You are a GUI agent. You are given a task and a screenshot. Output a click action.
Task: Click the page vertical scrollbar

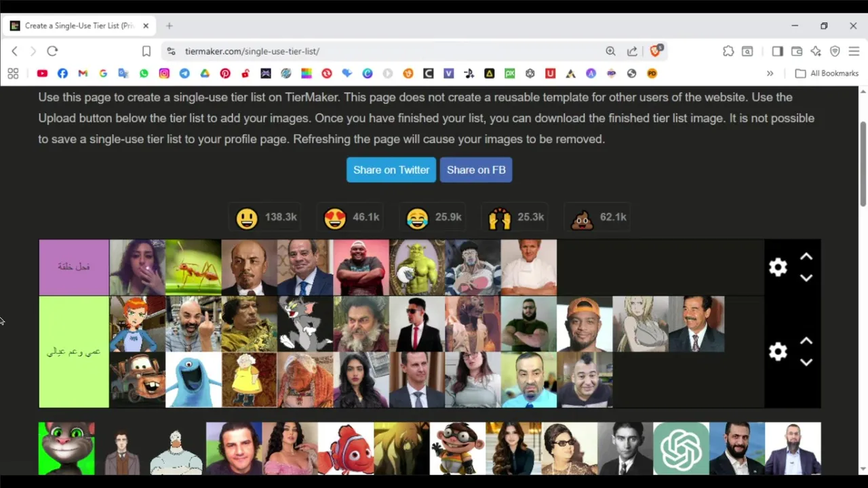pyautogui.click(x=863, y=163)
